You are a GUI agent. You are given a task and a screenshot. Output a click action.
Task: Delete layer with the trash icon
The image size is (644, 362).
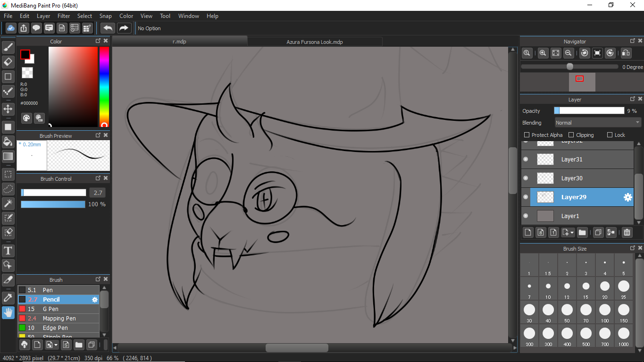point(627,232)
